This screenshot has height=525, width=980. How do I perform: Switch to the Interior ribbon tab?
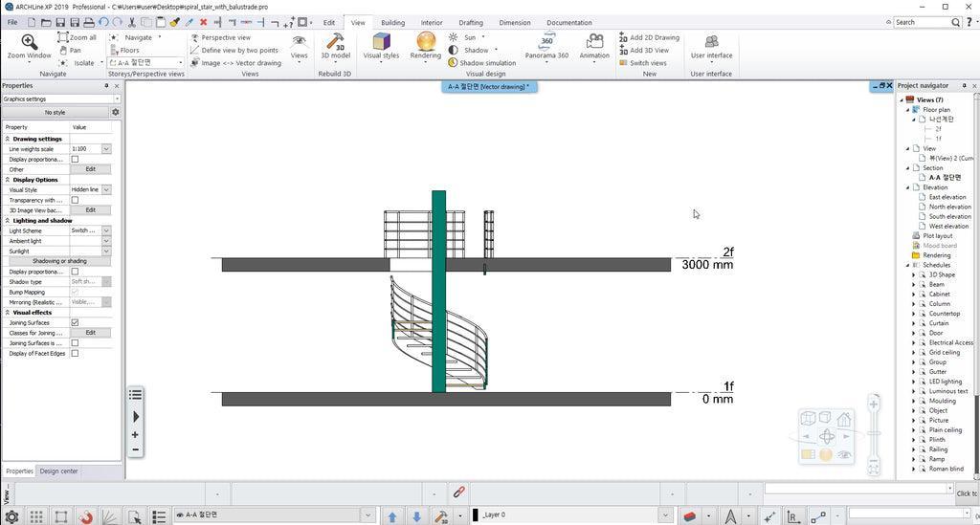coord(432,23)
